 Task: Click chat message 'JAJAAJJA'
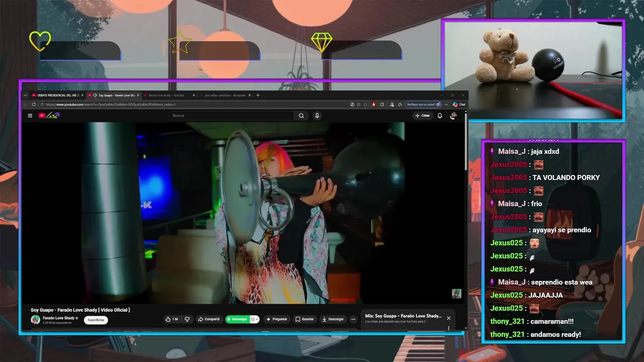click(546, 295)
